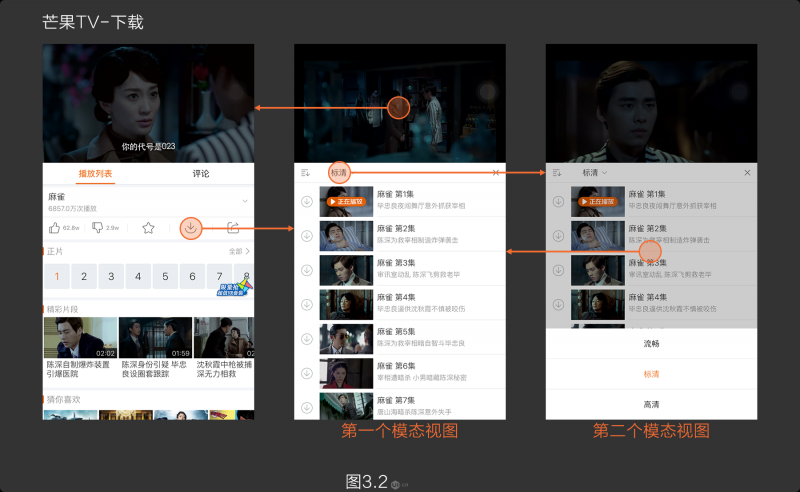Select episode 1 in the 正片 row
The width and height of the screenshot is (800, 492).
57,277
